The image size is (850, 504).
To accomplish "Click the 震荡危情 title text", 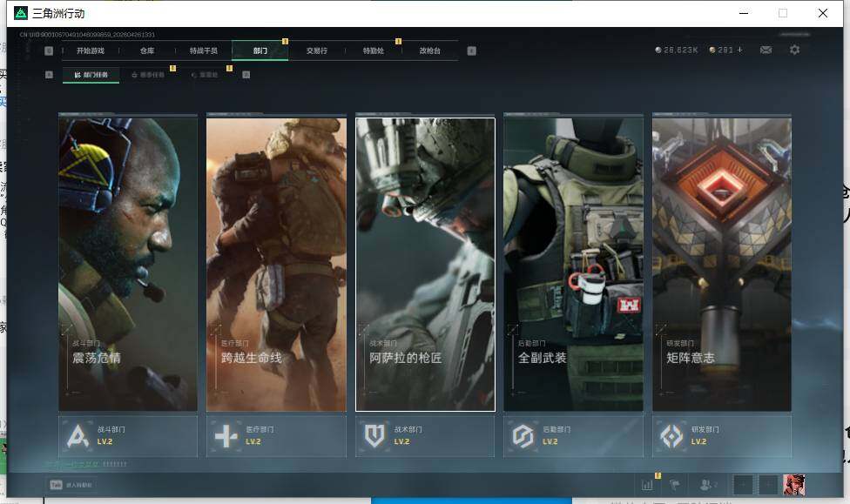I will pyautogui.click(x=97, y=358).
